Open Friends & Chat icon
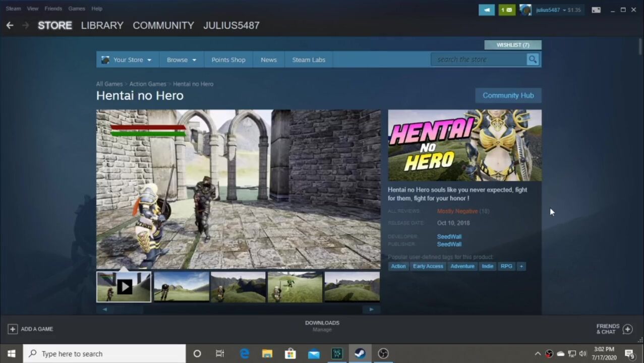The width and height of the screenshot is (644, 363). (627, 329)
